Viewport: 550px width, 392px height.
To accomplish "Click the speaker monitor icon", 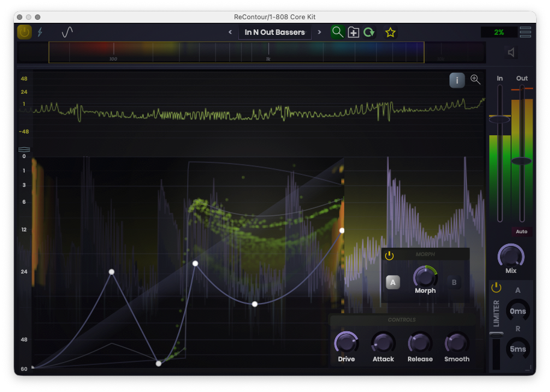I will 512,53.
